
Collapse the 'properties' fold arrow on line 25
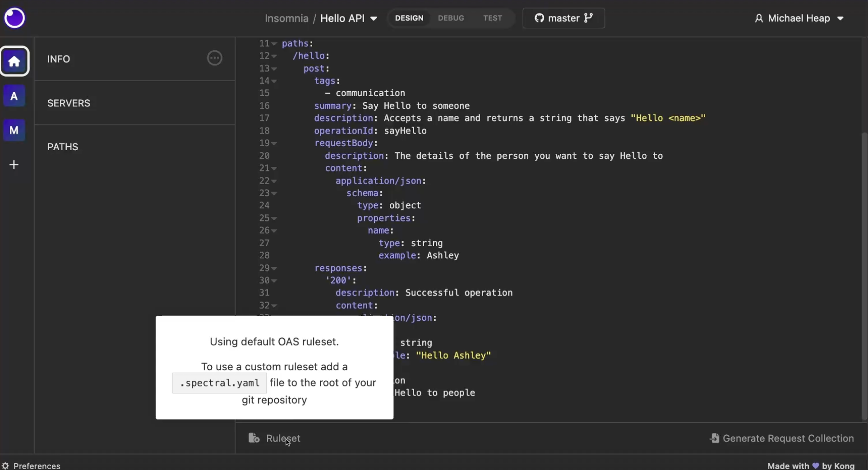click(274, 219)
